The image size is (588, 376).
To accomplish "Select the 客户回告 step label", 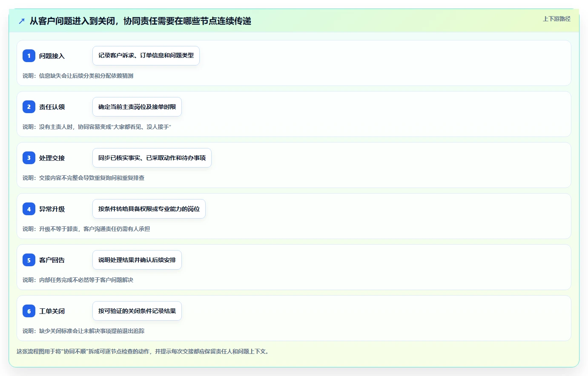I will [52, 260].
